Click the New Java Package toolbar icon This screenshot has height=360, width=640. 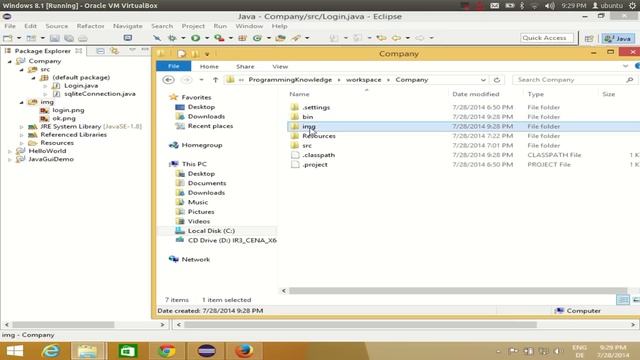(x=242, y=38)
